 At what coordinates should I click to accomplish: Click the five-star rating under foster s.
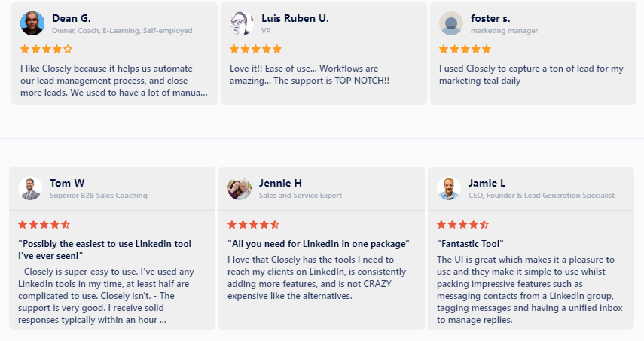point(465,49)
